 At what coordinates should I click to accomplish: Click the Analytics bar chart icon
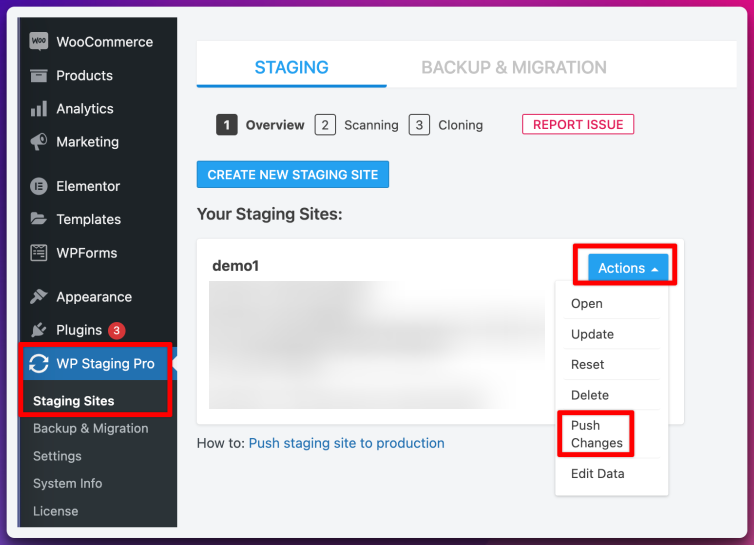click(x=38, y=109)
